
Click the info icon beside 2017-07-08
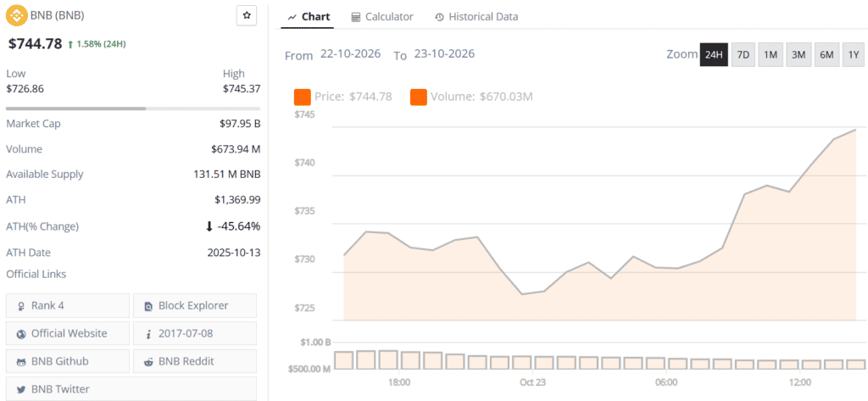pos(148,334)
